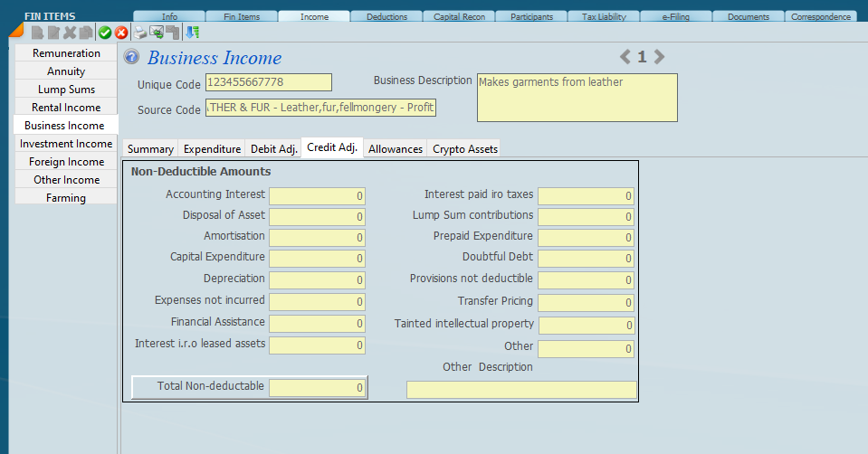868x454 pixels.
Task: Select Rental Income in the sidebar
Action: click(x=66, y=108)
